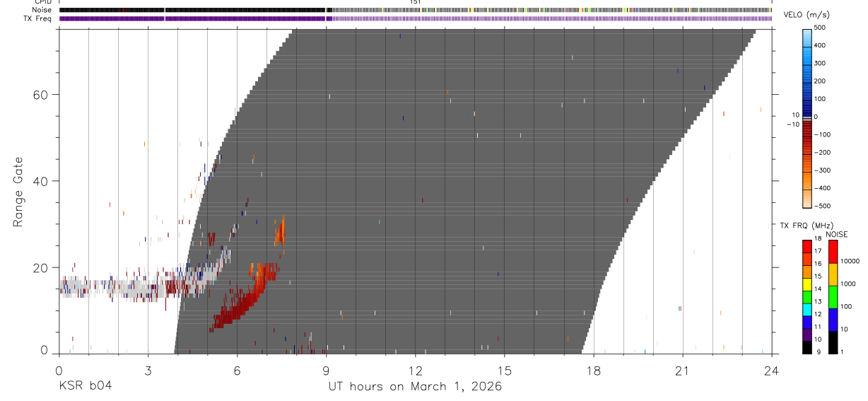Click the '400' label on VELO colorbar

pyautogui.click(x=821, y=45)
